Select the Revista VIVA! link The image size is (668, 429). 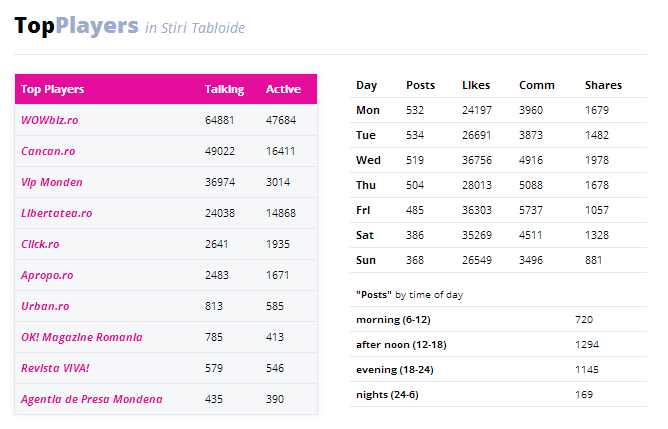[x=55, y=368]
